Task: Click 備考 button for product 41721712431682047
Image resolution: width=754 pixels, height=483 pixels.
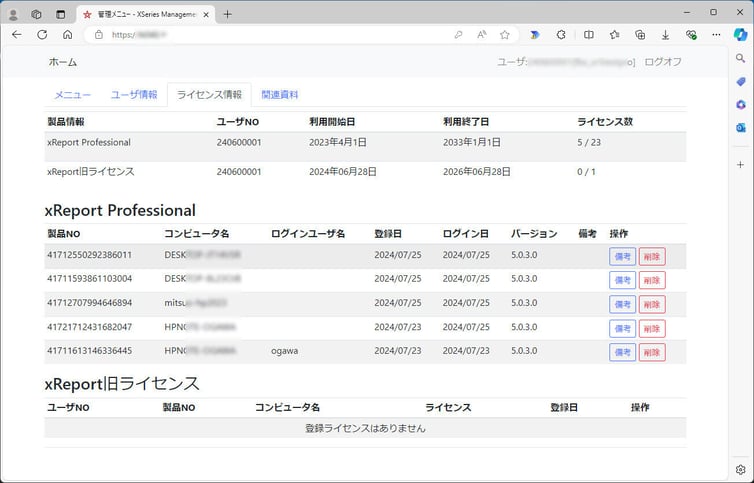Action: coord(622,329)
